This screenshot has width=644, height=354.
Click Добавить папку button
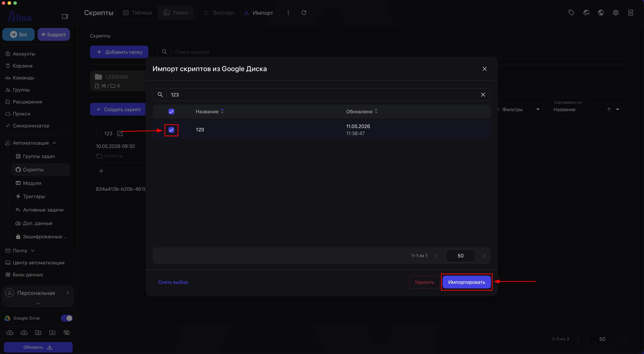119,52
